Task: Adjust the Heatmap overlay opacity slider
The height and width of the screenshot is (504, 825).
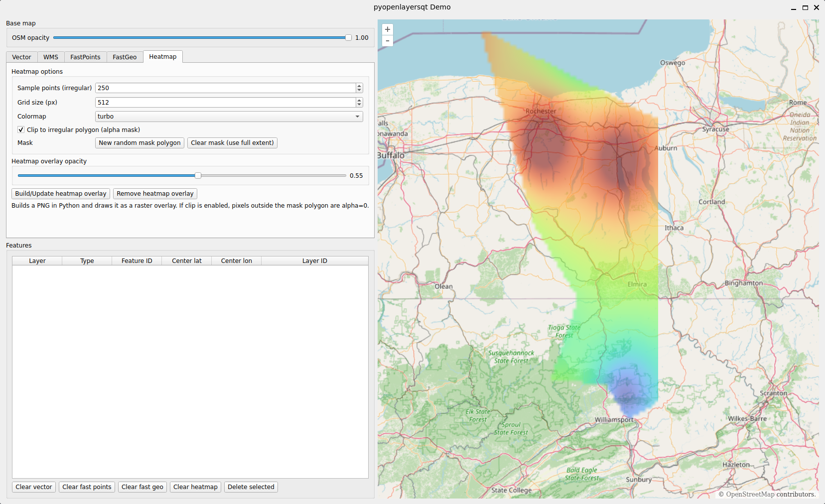Action: pos(198,175)
